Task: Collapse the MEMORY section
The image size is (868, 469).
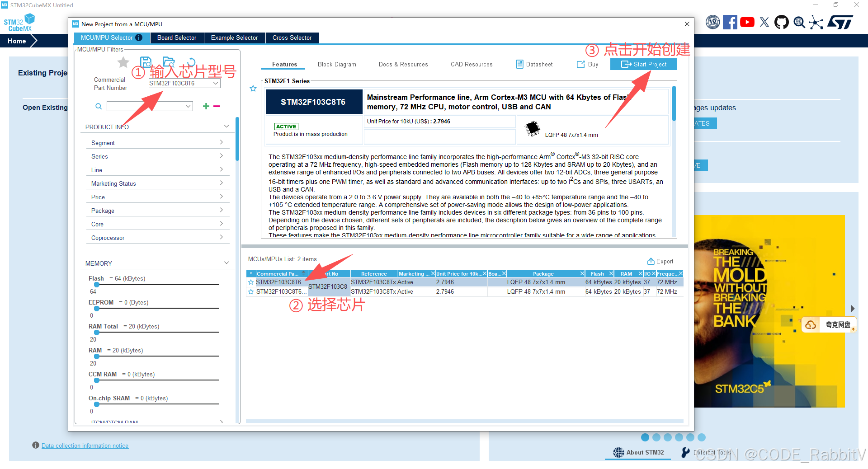Action: (x=226, y=263)
